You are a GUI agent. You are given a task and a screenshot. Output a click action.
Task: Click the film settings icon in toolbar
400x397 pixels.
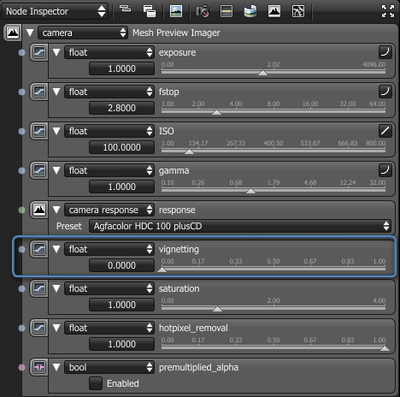[x=226, y=11]
